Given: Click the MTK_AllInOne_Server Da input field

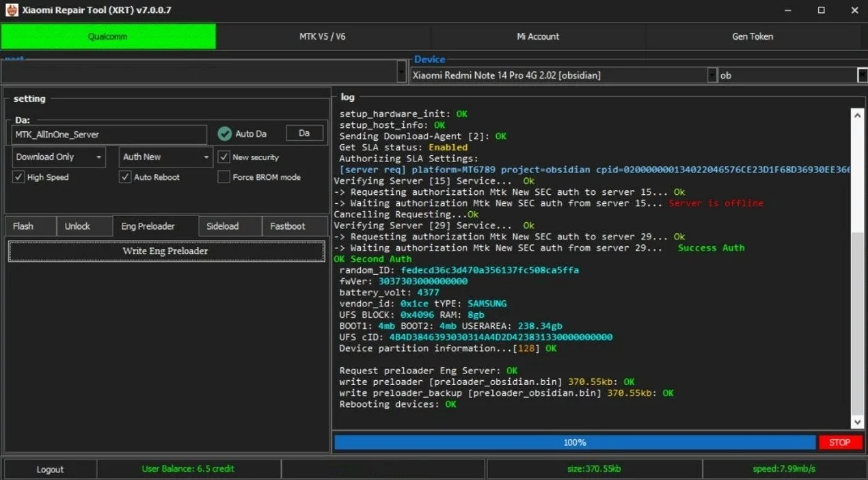Looking at the screenshot, I should [x=109, y=135].
